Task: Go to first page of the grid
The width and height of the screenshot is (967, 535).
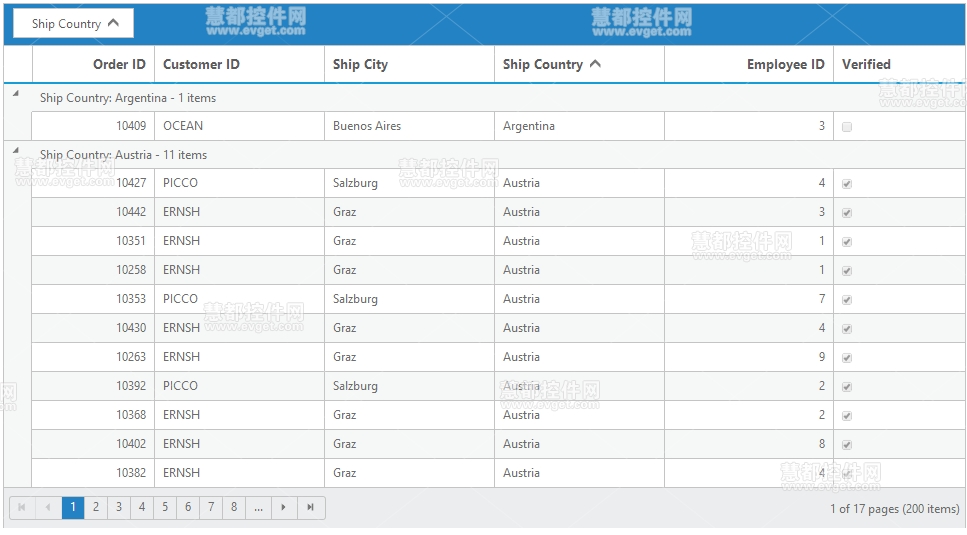Action: click(22, 507)
